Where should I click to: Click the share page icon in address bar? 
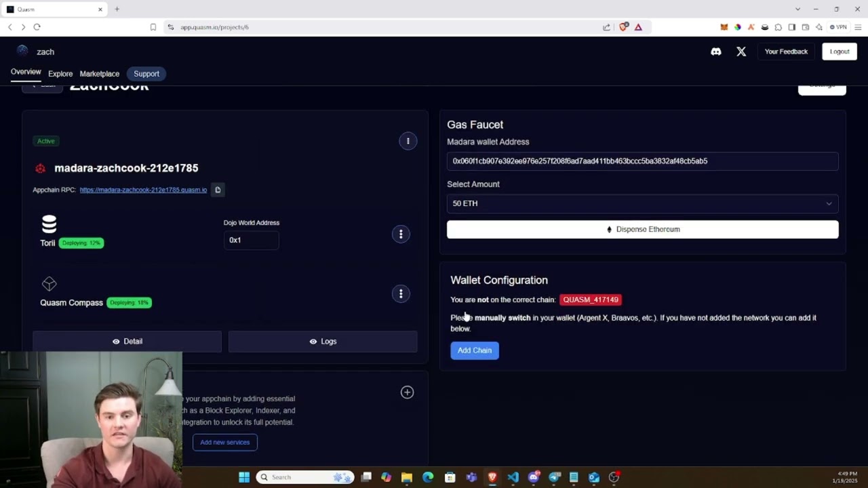tap(606, 27)
